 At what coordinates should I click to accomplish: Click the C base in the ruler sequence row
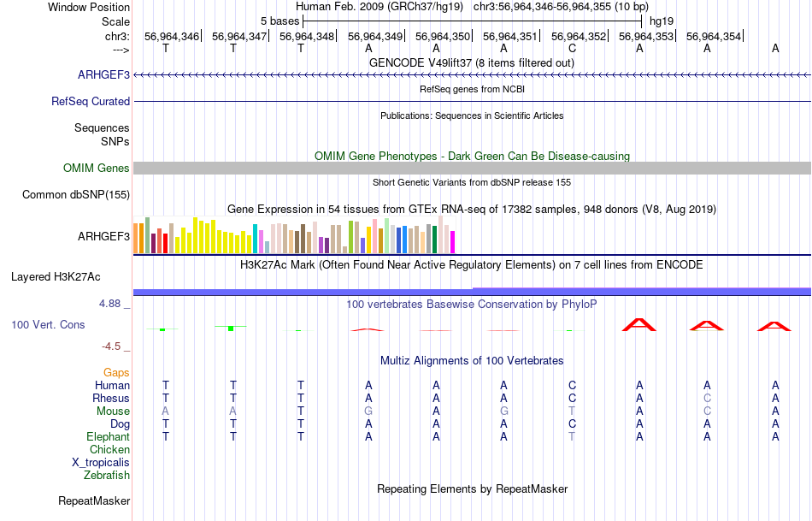[572, 48]
